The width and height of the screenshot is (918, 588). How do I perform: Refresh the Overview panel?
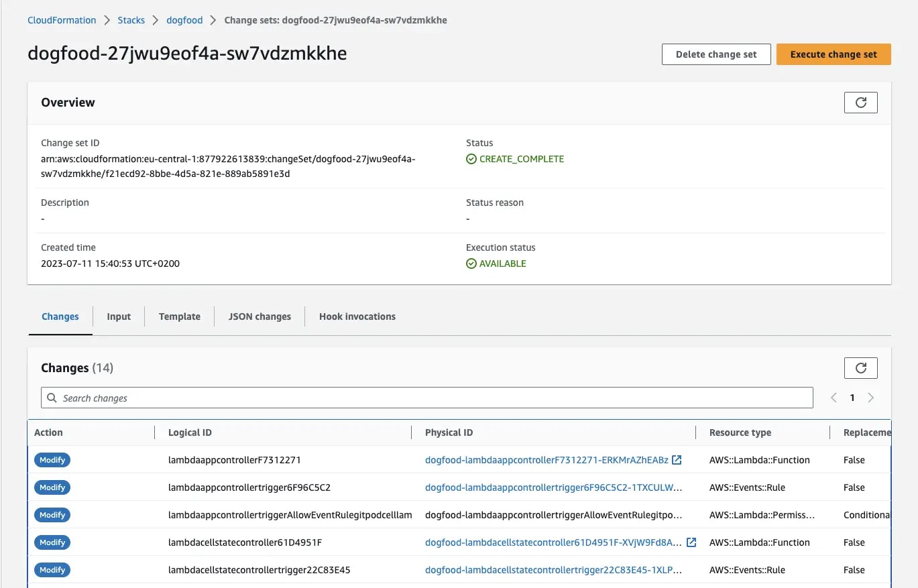(860, 103)
